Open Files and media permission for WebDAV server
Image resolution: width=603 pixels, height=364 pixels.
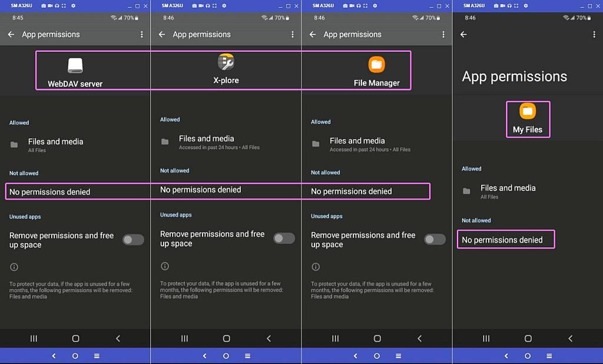(75, 145)
